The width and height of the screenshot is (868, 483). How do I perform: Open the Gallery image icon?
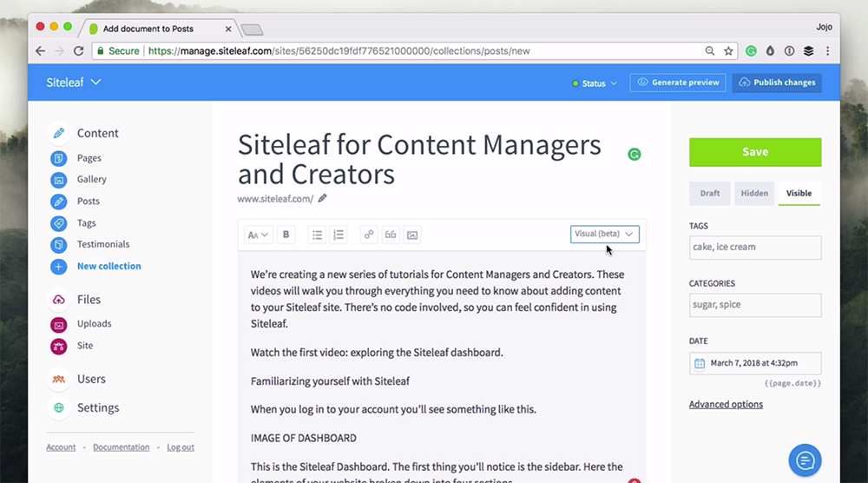[59, 180]
